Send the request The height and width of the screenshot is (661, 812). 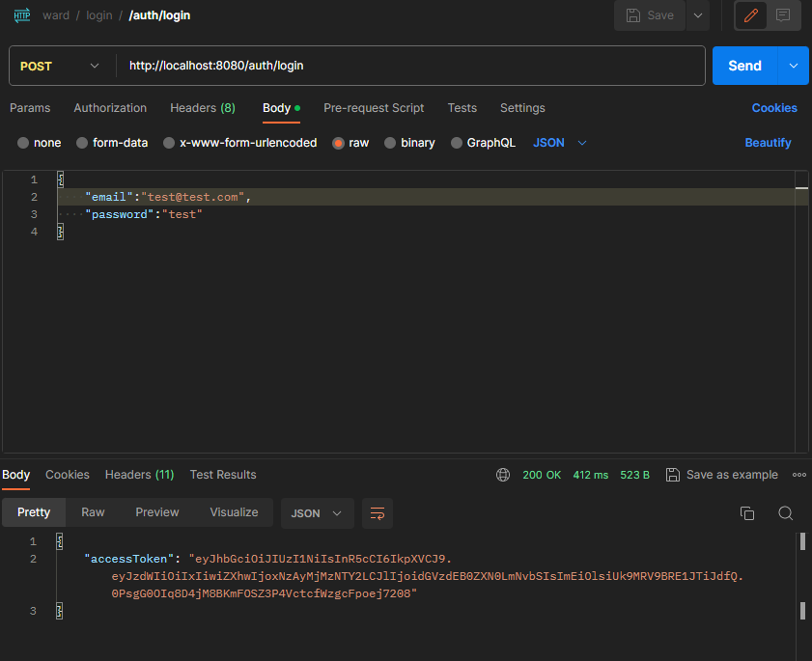click(744, 66)
